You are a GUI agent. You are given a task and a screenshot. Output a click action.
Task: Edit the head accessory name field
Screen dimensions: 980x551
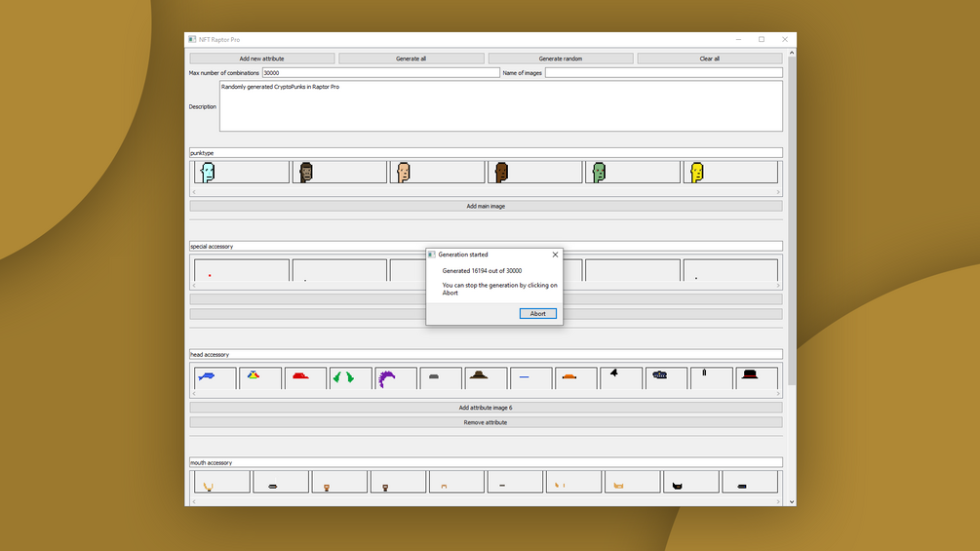click(486, 355)
